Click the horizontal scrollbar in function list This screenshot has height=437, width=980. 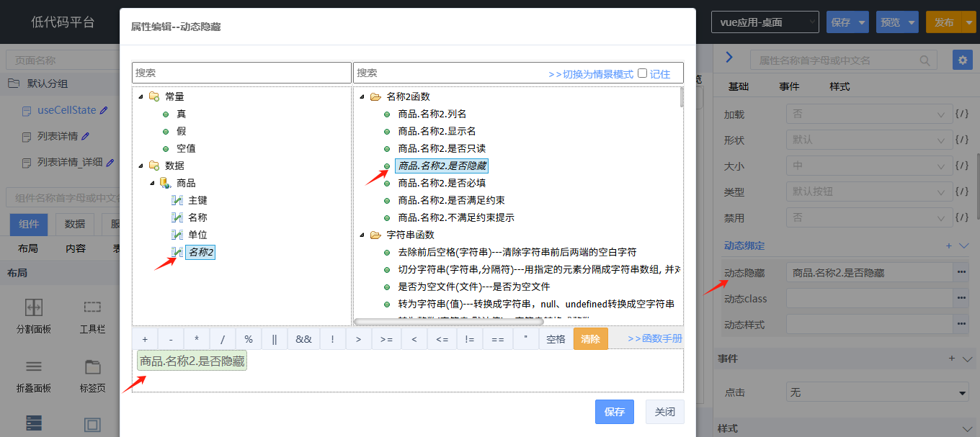tap(448, 322)
